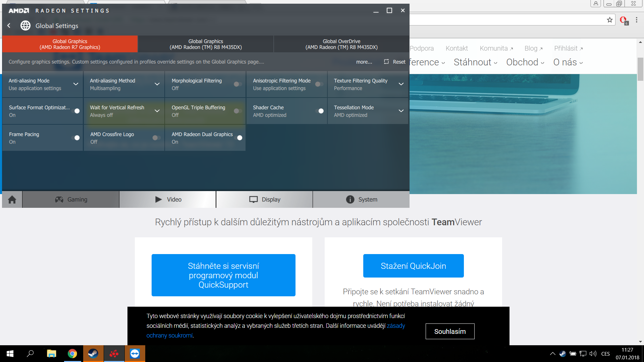This screenshot has width=644, height=362.
Task: Open the Display tab
Action: click(265, 199)
